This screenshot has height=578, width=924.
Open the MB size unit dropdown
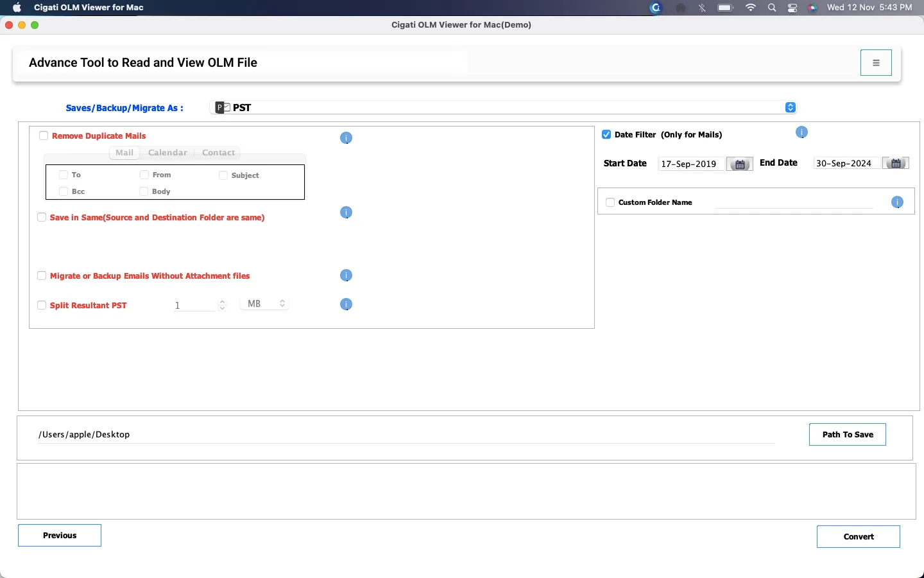(x=264, y=304)
